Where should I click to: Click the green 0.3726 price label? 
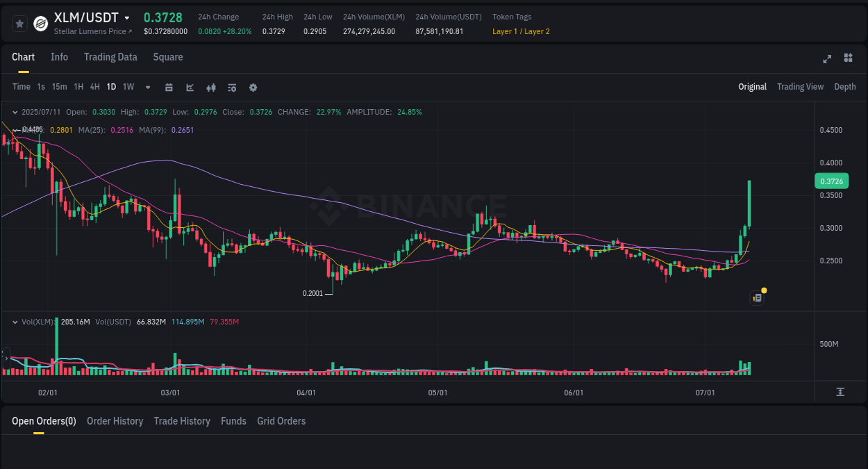(831, 181)
